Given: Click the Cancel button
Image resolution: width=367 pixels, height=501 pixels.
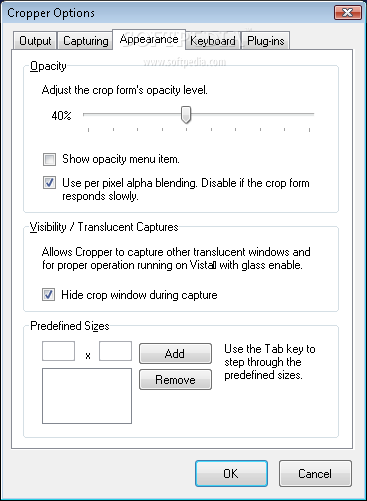Looking at the screenshot, I should tap(315, 474).
